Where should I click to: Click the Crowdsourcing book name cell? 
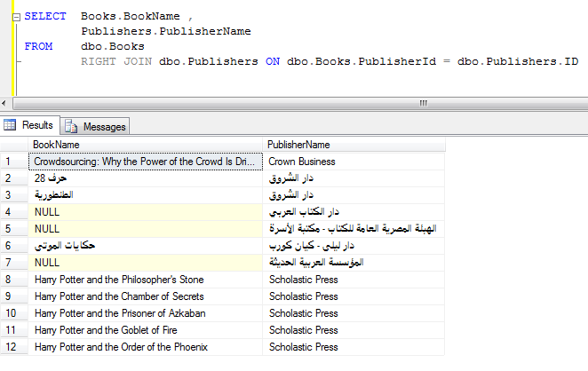(147, 162)
